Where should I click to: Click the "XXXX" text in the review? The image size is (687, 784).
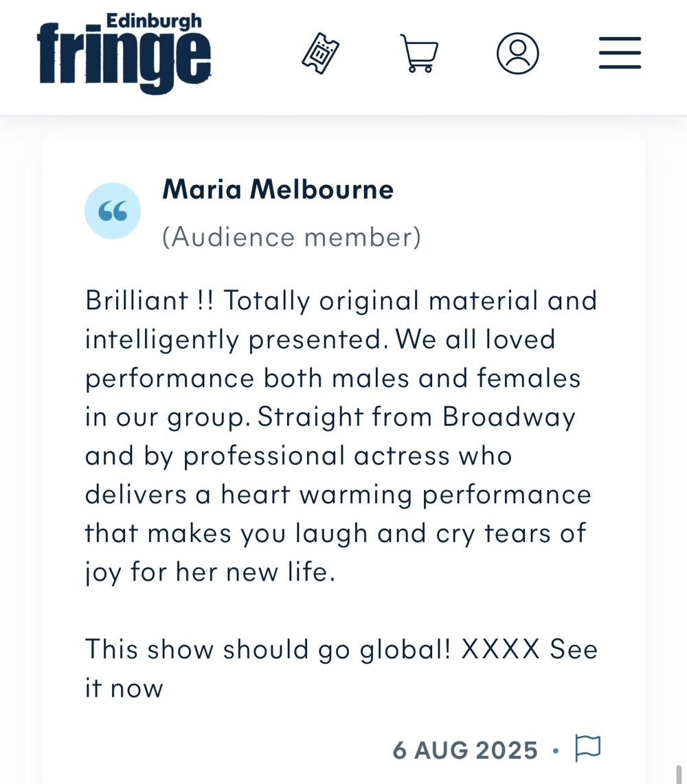500,649
